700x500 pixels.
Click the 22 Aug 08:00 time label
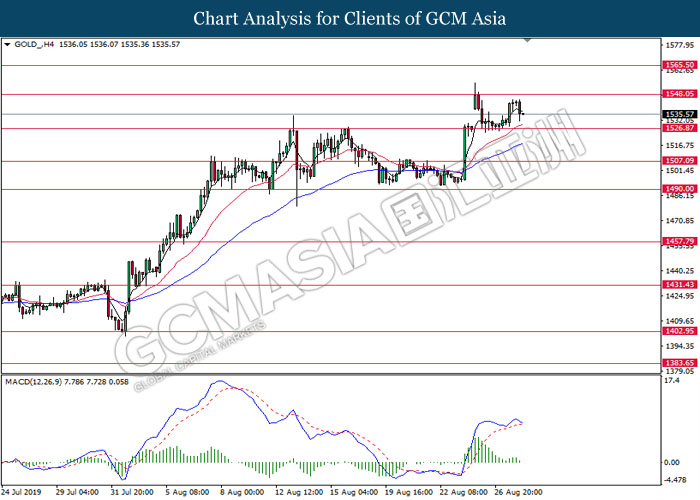(x=463, y=492)
